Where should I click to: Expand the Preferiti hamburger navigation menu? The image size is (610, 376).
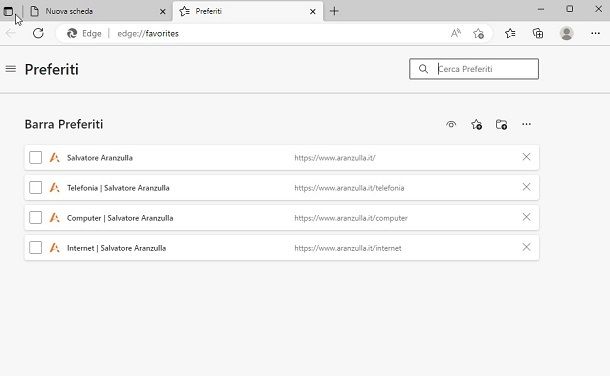(x=11, y=69)
